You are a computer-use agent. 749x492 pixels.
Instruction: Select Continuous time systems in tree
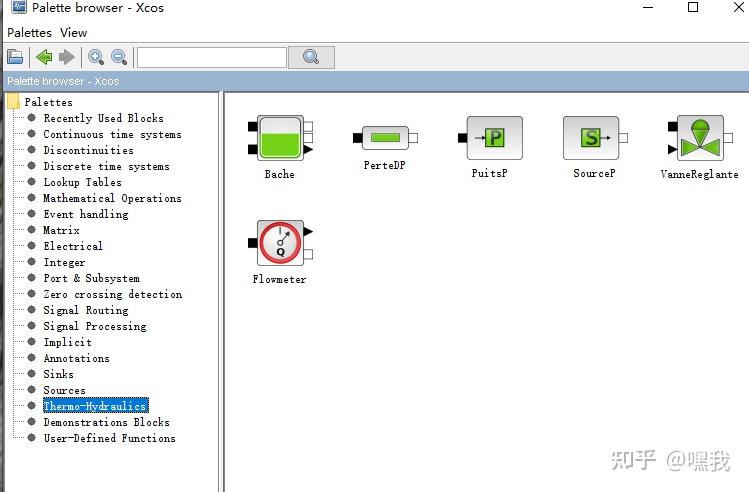[112, 134]
